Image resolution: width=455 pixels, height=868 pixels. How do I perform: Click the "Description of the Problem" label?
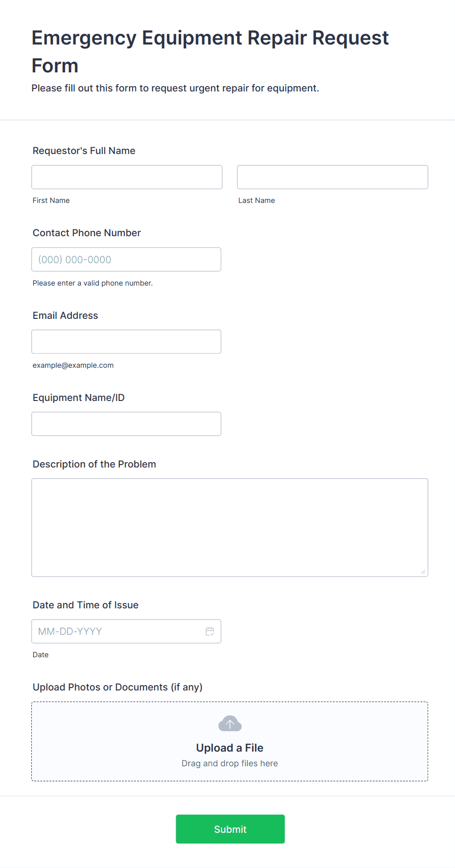[x=94, y=464]
